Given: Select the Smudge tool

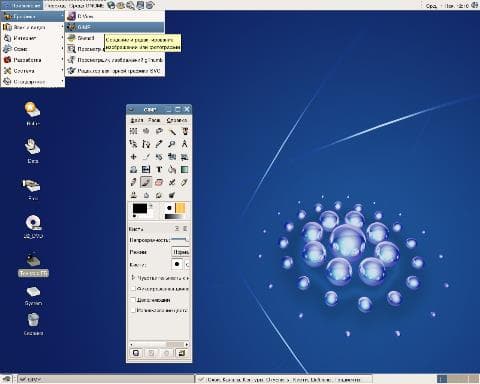Looking at the screenshot, I should pyautogui.click(x=159, y=195).
